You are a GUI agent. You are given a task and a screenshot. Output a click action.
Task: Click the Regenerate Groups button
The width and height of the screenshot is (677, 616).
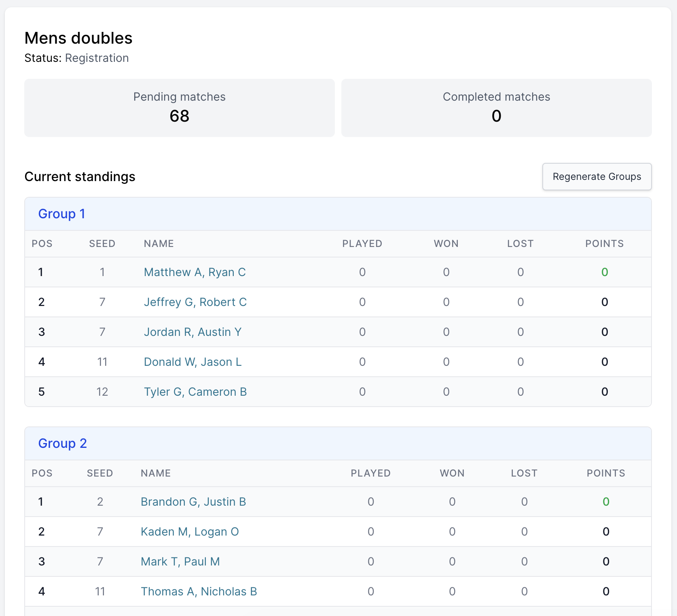(597, 177)
